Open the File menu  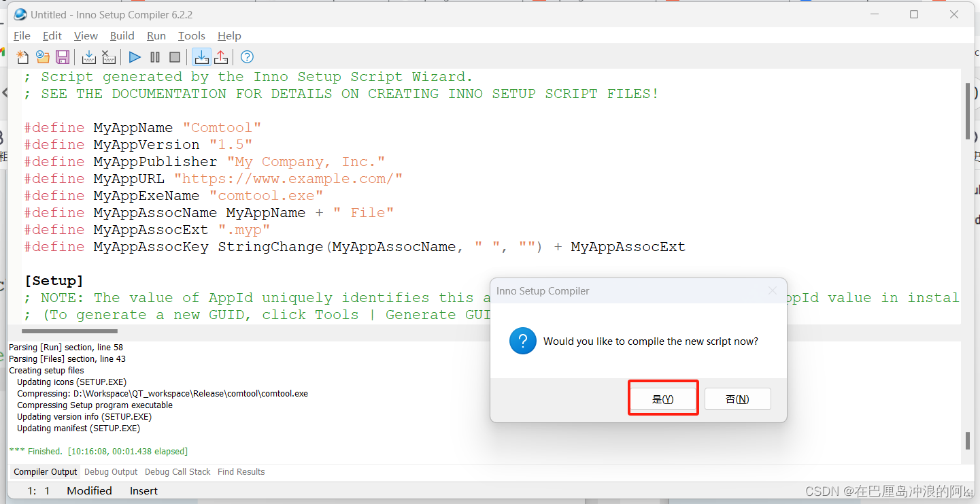click(x=22, y=35)
